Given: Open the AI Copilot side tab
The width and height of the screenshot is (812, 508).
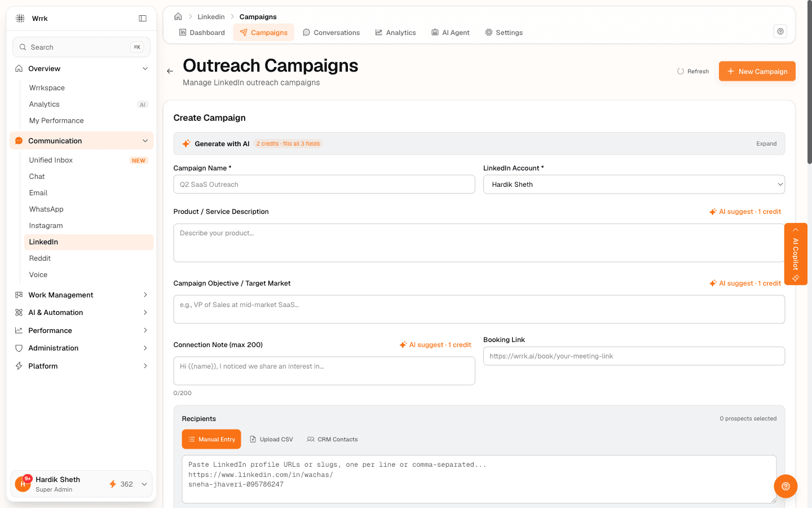Looking at the screenshot, I should 796,254.
